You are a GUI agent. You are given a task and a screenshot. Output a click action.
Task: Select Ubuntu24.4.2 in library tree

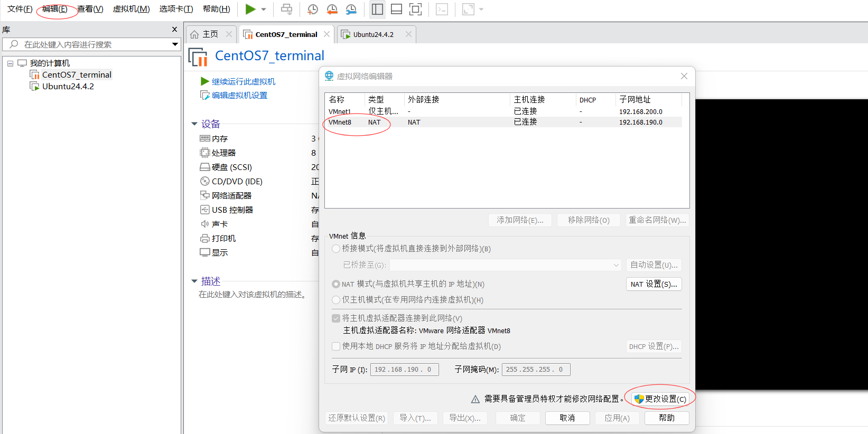click(x=68, y=87)
